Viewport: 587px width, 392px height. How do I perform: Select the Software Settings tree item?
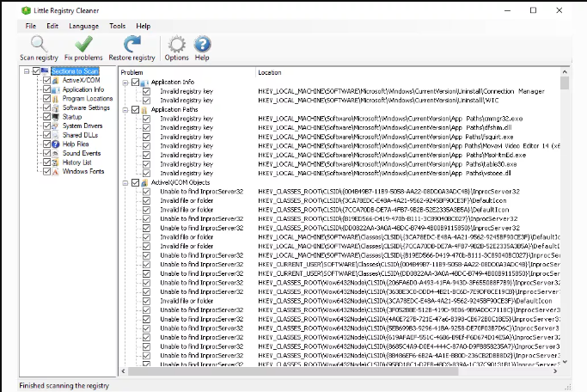click(x=86, y=107)
